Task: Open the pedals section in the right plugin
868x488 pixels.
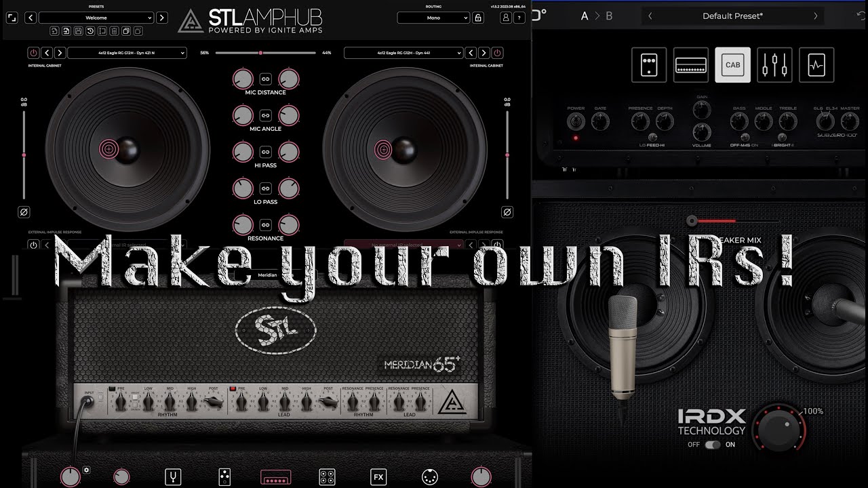Action: 649,65
